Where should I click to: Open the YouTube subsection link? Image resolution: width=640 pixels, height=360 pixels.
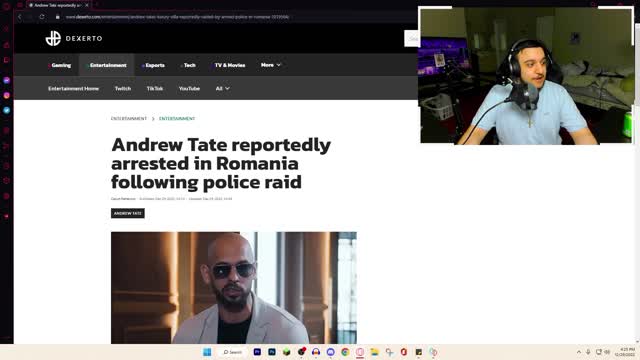click(189, 88)
